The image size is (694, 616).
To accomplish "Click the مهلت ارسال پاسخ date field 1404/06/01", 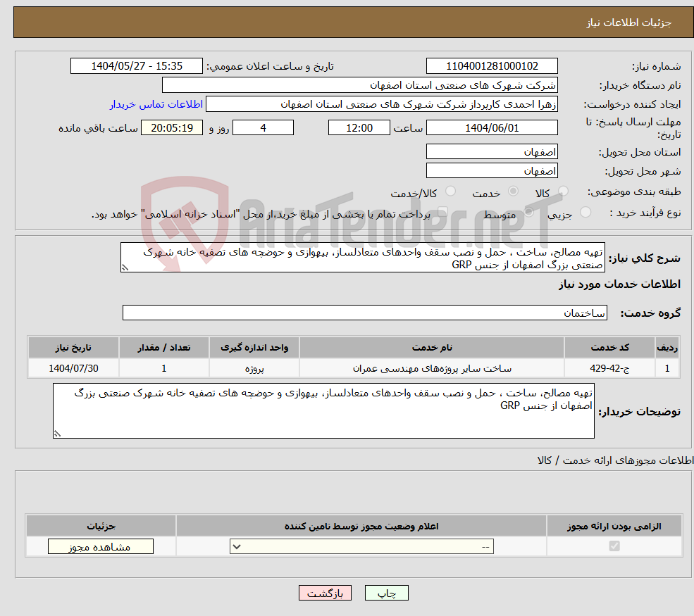I will click(491, 127).
